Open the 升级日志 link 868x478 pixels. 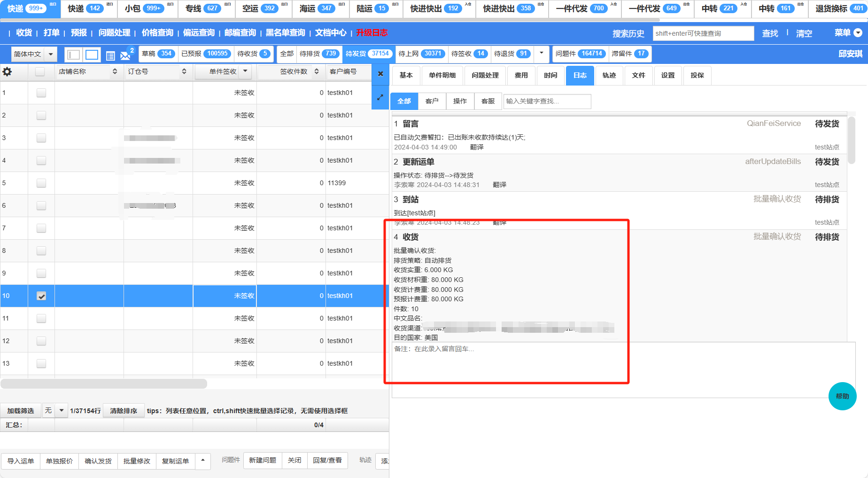pyautogui.click(x=372, y=33)
